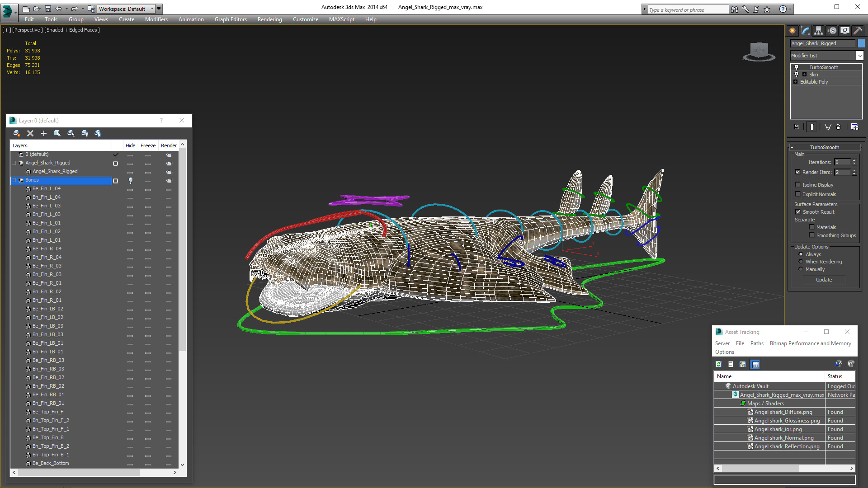
Task: Click the Iterations spinner up arrow
Action: tap(854, 160)
